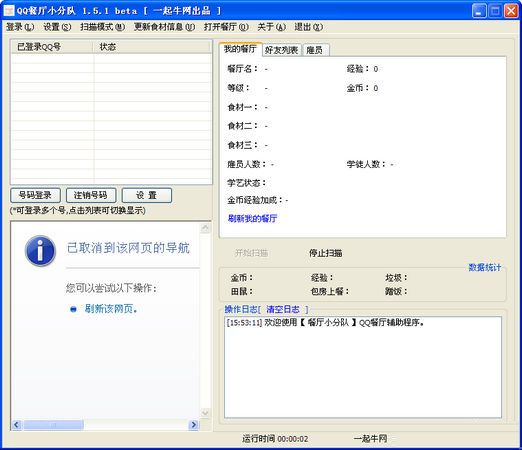Image resolution: width=522 pixels, height=450 pixels.
Task: Switch to the 雇员 tab
Action: pos(315,50)
